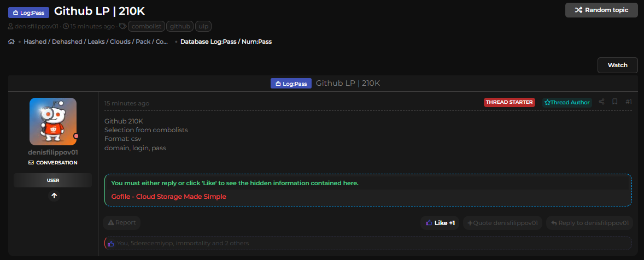Click Reply to denisfilippov01
Viewport: 644px width, 260px height.
pyautogui.click(x=589, y=223)
